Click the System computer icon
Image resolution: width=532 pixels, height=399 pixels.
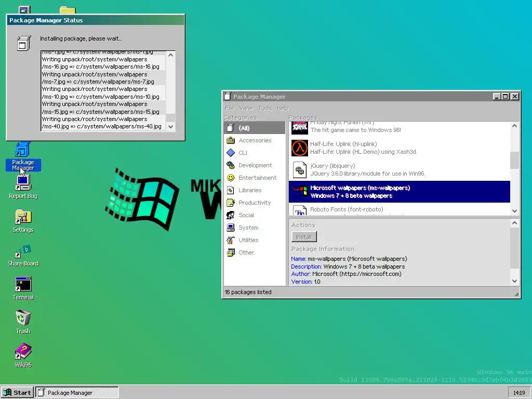coord(231,228)
